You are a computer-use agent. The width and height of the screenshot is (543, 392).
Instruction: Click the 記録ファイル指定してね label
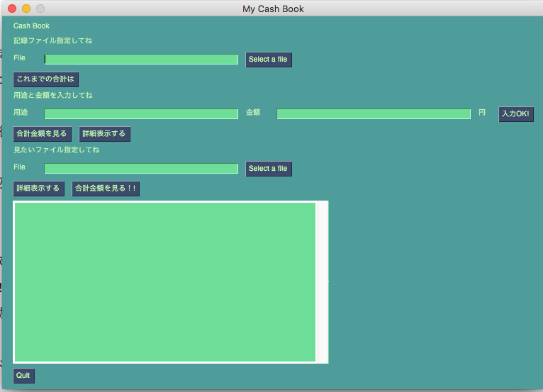52,41
